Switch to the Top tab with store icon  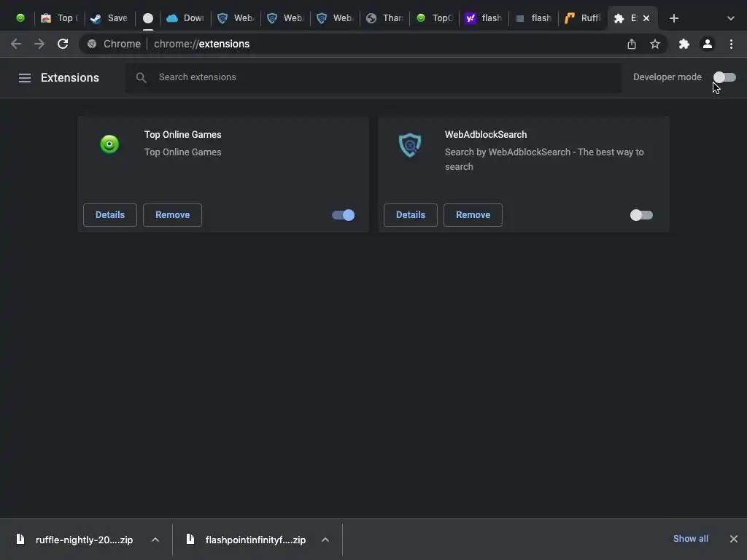[x=60, y=18]
